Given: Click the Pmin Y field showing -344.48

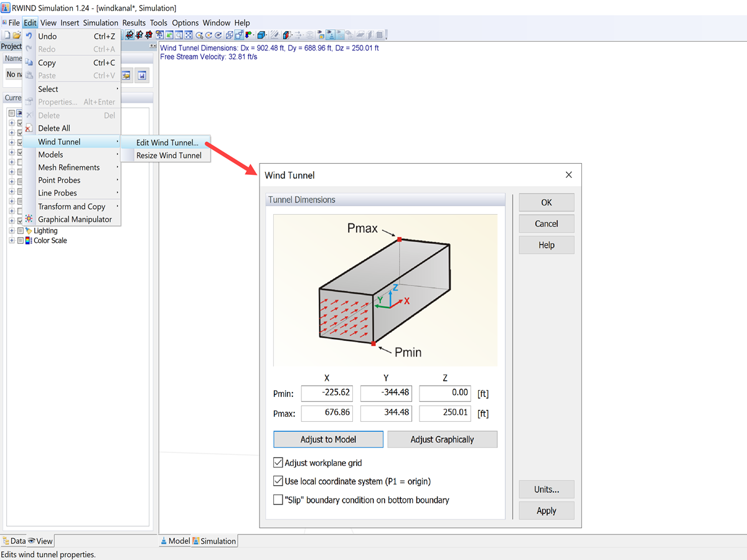Looking at the screenshot, I should coord(387,393).
